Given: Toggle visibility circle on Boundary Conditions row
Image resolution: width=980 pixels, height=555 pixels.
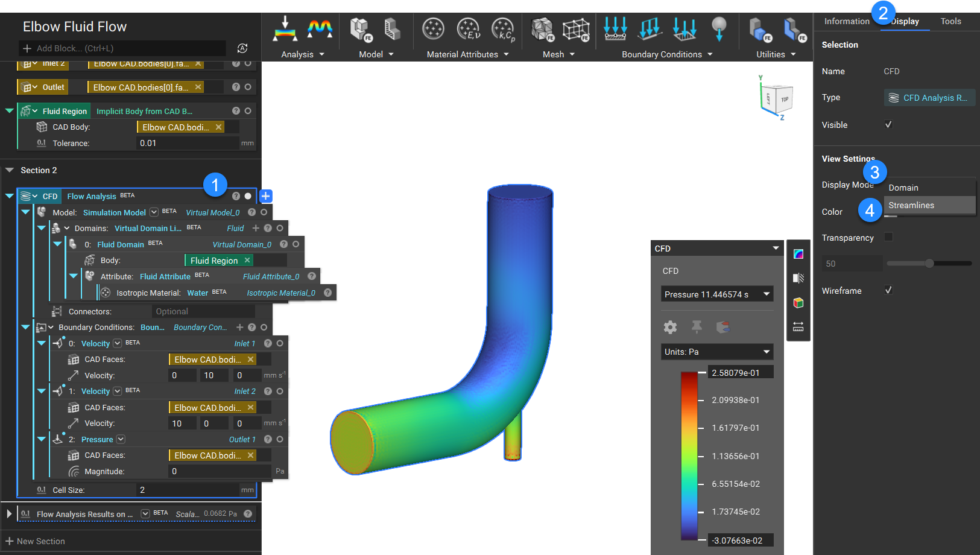Looking at the screenshot, I should tap(264, 327).
